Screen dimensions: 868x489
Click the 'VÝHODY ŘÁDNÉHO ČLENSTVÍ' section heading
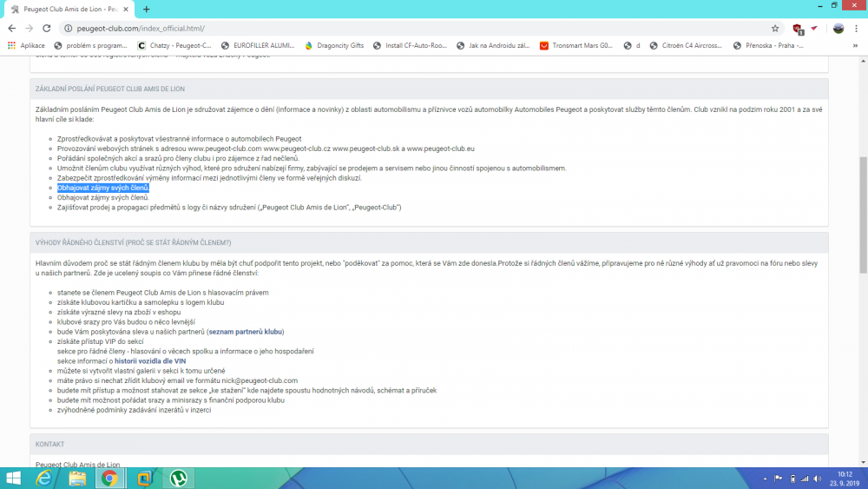pyautogui.click(x=134, y=242)
